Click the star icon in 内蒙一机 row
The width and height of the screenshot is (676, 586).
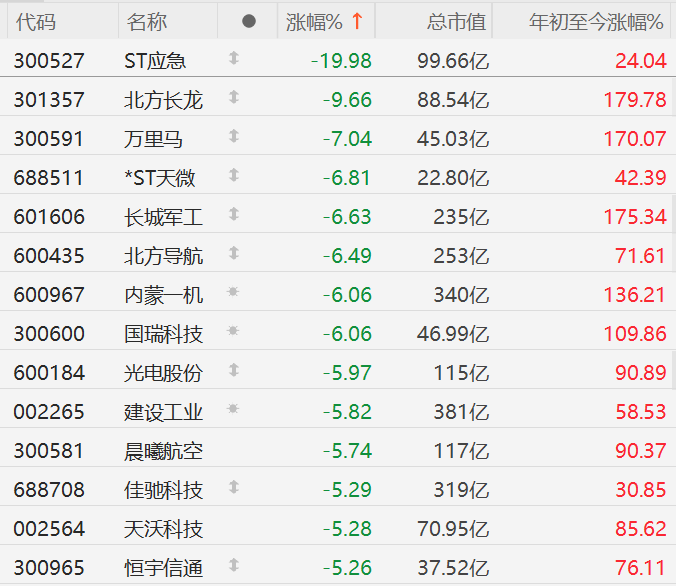tap(233, 292)
